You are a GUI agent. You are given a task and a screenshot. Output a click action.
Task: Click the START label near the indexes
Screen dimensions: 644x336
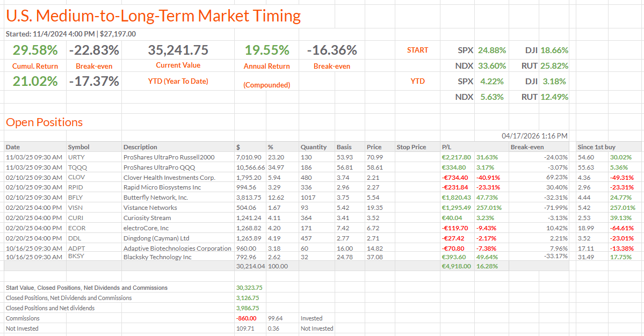(417, 50)
